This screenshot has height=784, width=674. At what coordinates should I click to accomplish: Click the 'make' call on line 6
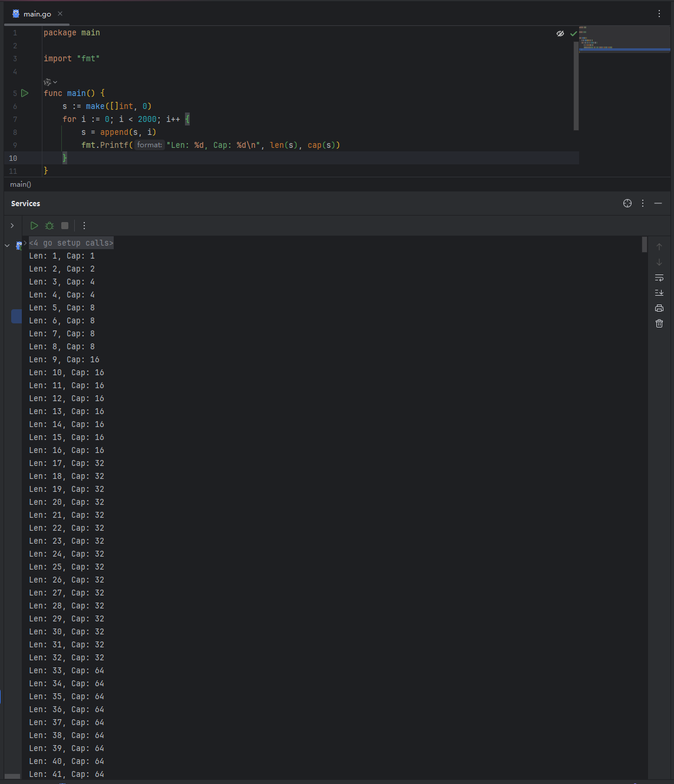[95, 106]
